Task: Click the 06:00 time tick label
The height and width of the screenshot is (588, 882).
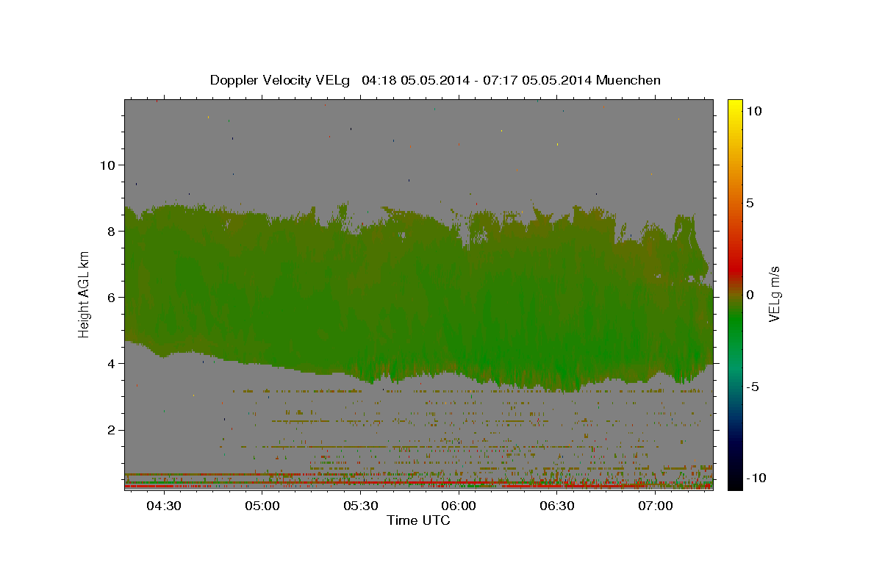Action: coord(459,506)
